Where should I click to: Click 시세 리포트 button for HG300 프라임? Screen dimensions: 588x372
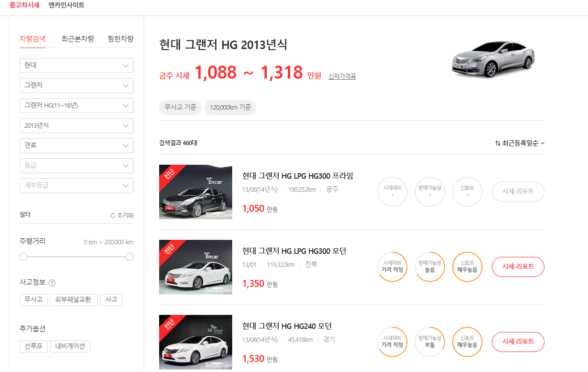[x=518, y=192]
